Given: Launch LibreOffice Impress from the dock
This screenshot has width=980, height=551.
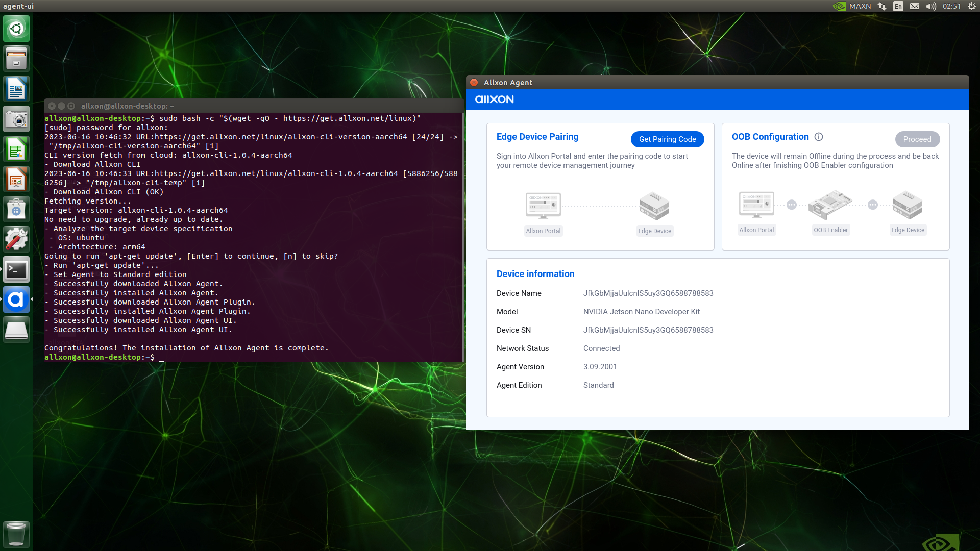Looking at the screenshot, I should tap(16, 179).
